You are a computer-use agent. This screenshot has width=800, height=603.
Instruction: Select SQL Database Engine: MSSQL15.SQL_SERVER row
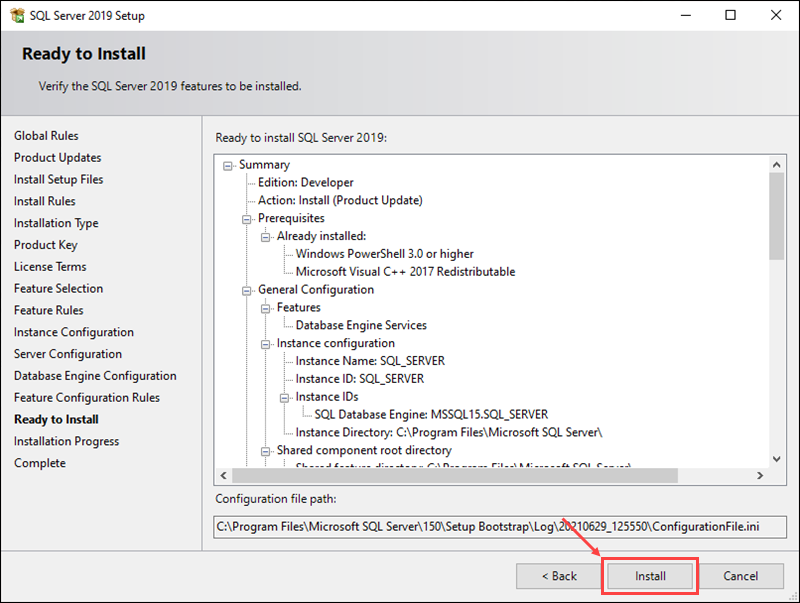pos(431,415)
